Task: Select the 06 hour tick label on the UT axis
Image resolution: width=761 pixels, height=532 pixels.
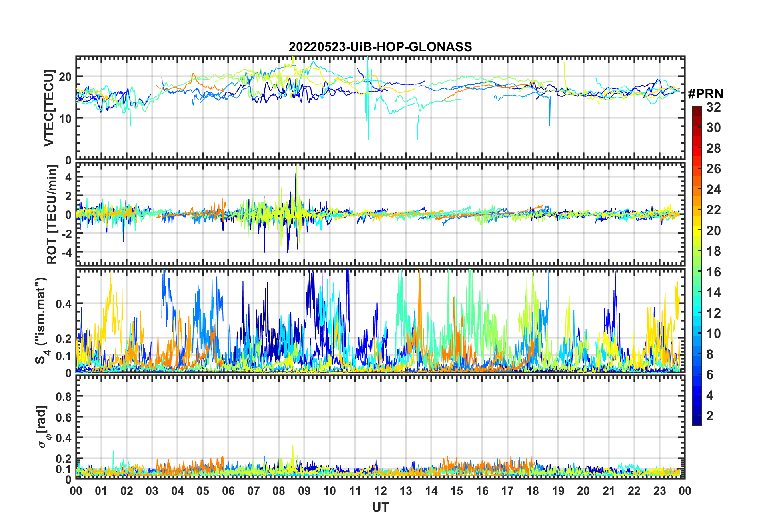Action: click(x=228, y=491)
